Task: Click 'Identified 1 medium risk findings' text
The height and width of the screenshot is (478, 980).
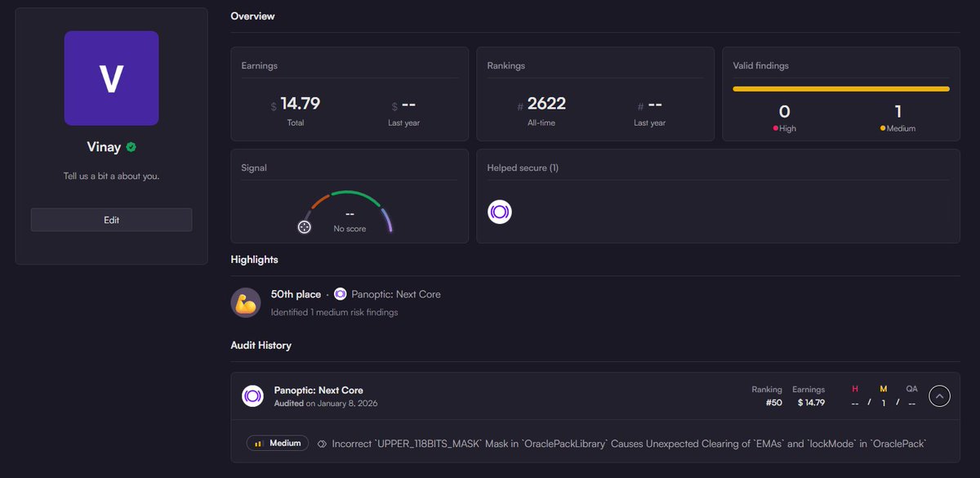Action: (334, 312)
